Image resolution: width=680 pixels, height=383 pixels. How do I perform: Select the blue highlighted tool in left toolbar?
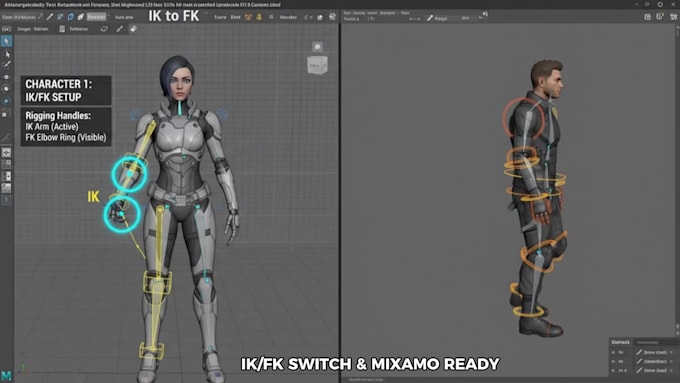point(6,101)
